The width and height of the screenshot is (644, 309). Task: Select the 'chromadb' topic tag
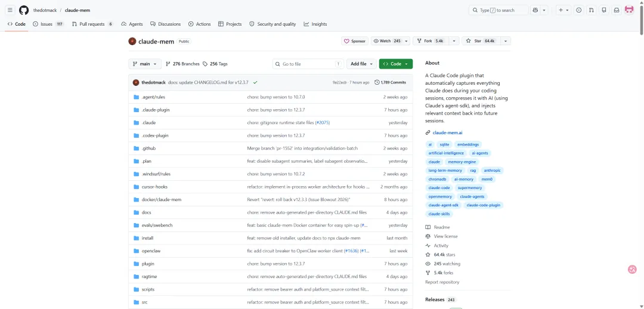437,179
